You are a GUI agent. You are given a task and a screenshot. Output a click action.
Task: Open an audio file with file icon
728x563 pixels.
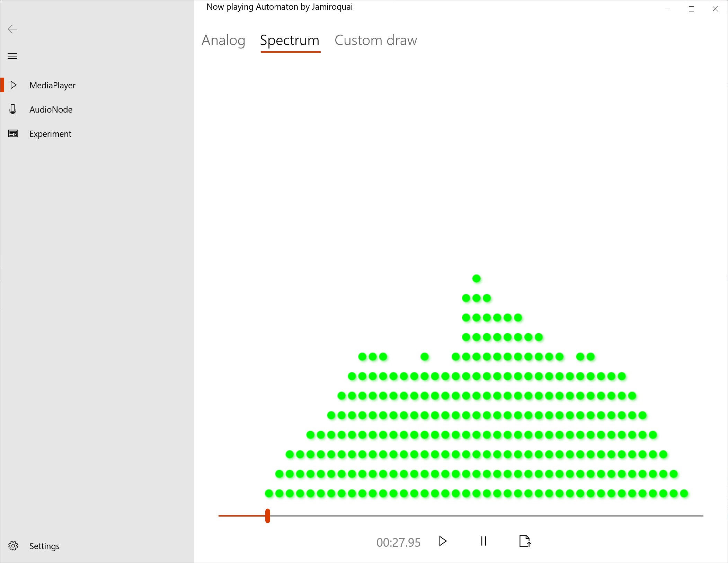(x=525, y=541)
